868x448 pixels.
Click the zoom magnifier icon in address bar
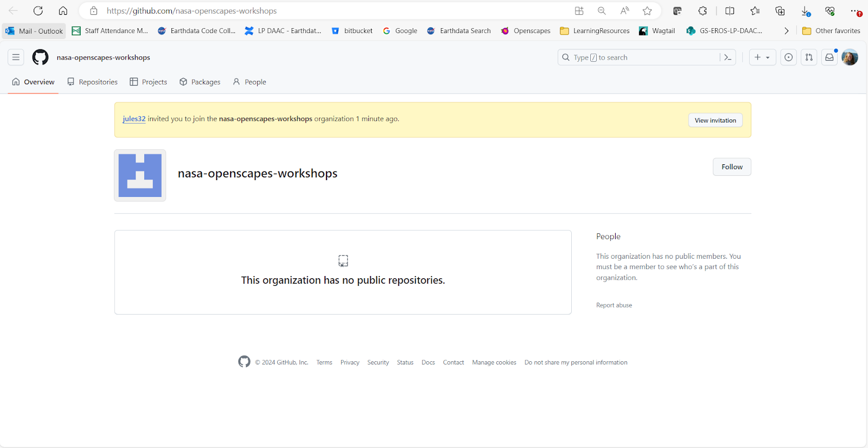tap(602, 11)
